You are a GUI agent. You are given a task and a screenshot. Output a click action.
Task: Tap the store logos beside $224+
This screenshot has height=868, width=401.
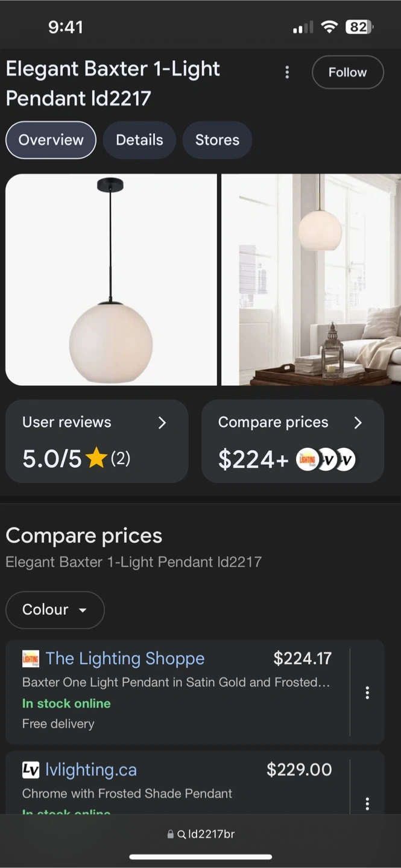click(x=326, y=461)
